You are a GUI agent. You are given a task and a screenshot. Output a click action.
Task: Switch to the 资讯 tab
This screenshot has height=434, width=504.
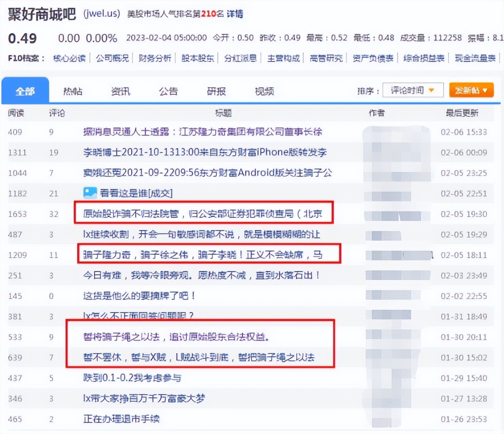(x=120, y=91)
